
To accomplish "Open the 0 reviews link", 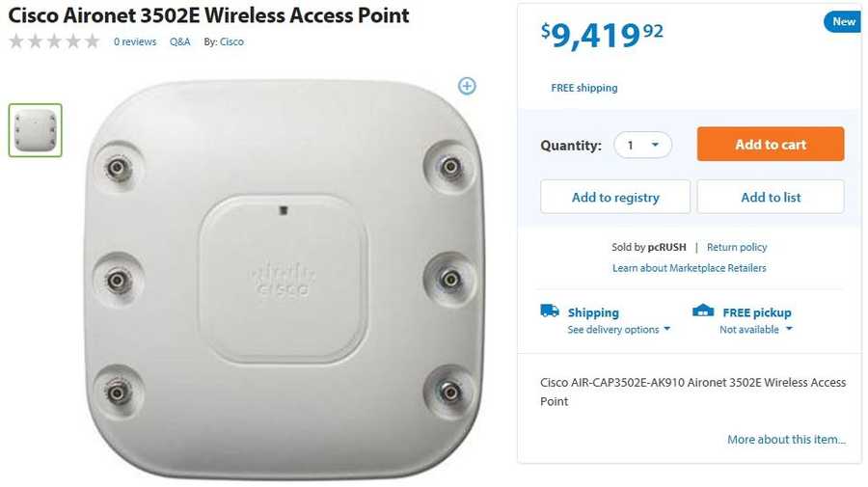I will tap(135, 42).
